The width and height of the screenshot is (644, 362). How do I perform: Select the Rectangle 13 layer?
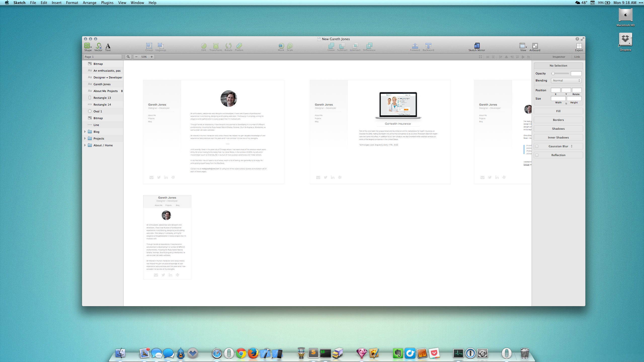103,98
